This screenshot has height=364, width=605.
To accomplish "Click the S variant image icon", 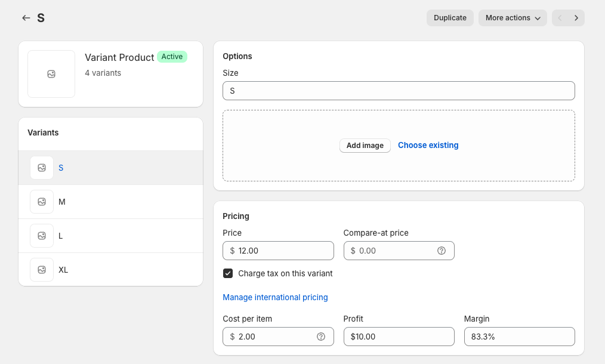I will (42, 168).
